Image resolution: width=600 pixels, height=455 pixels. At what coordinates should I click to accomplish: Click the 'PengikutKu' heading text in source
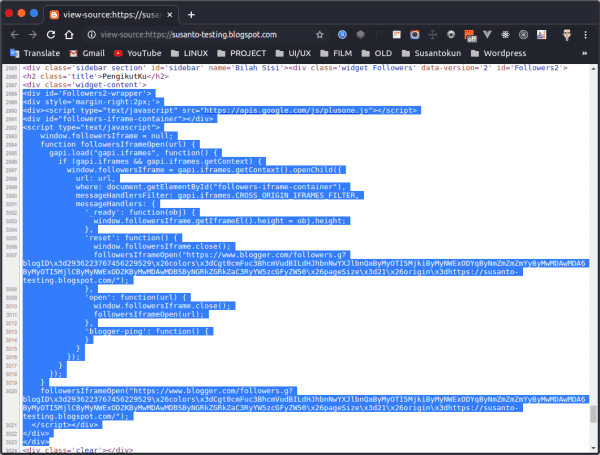click(124, 76)
